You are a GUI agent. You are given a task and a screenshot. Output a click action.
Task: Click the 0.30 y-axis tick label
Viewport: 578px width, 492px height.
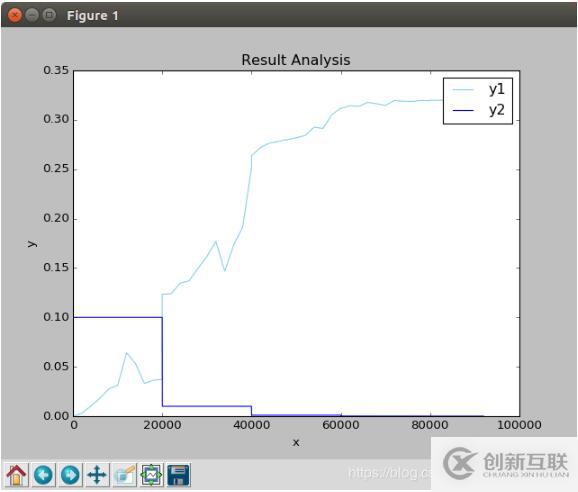[x=56, y=119]
